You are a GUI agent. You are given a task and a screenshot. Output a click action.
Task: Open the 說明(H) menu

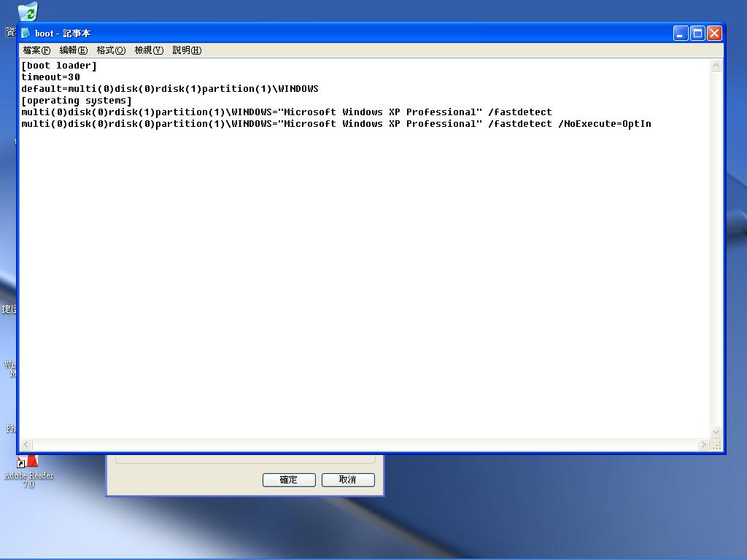[x=187, y=50]
